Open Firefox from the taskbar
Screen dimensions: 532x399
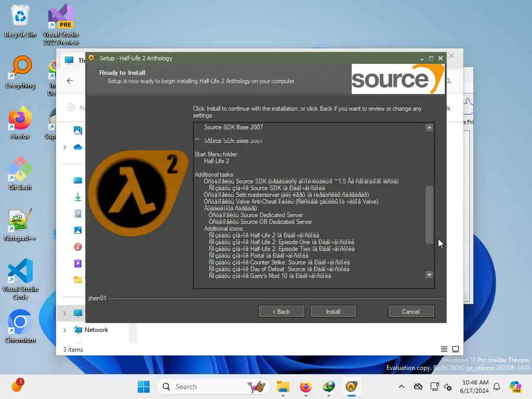(x=305, y=387)
